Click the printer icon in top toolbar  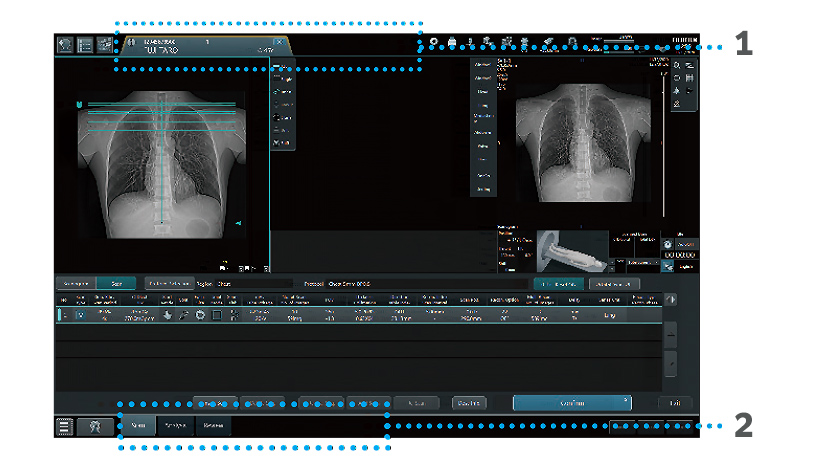click(x=452, y=43)
